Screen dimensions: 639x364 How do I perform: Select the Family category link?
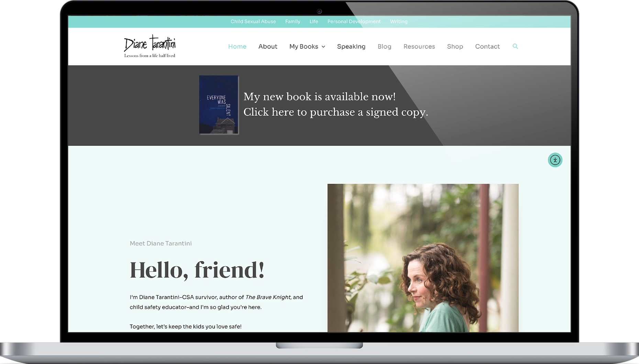(293, 21)
